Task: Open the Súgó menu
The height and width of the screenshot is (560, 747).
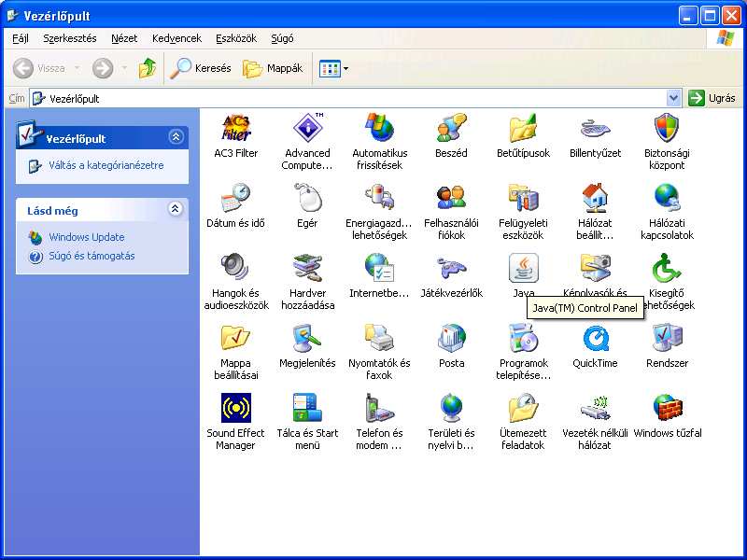Action: (282, 38)
